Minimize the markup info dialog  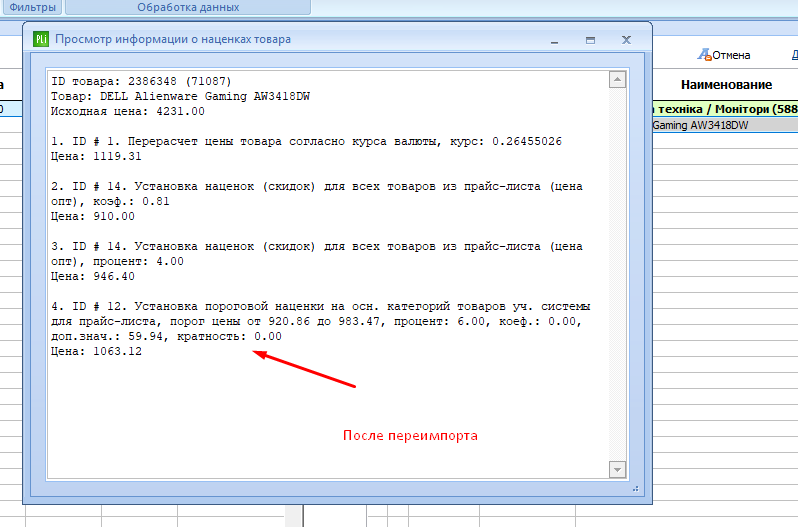click(x=555, y=40)
